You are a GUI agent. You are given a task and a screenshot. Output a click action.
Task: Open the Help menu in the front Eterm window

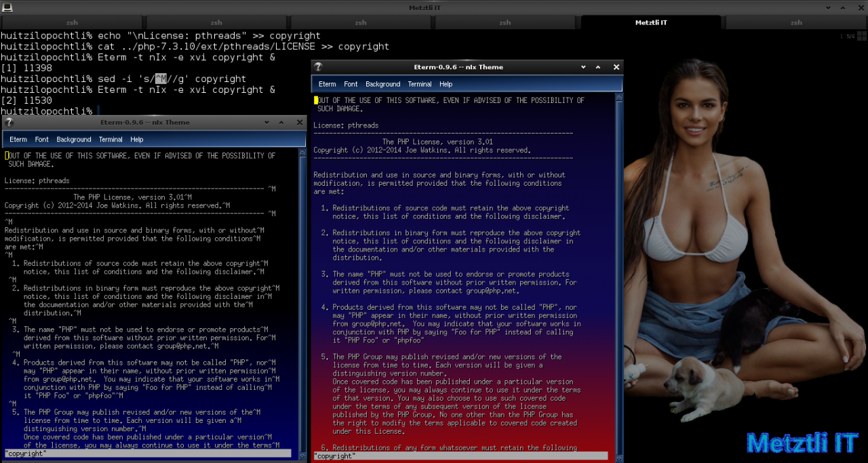pyautogui.click(x=446, y=84)
